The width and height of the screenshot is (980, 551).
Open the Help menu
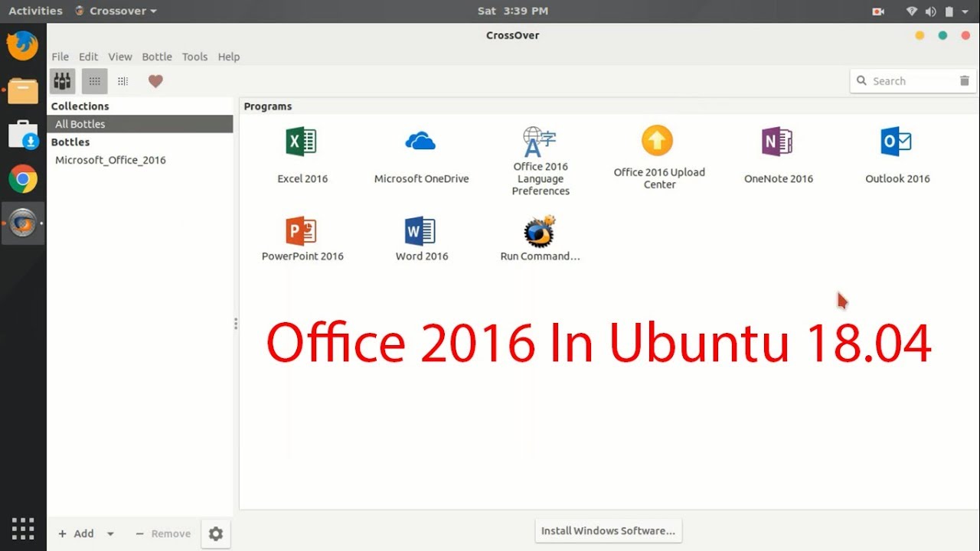[x=229, y=57]
